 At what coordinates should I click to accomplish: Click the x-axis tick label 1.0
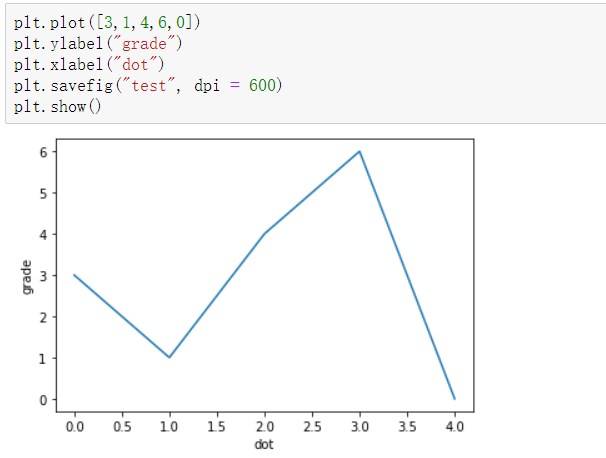[169, 427]
